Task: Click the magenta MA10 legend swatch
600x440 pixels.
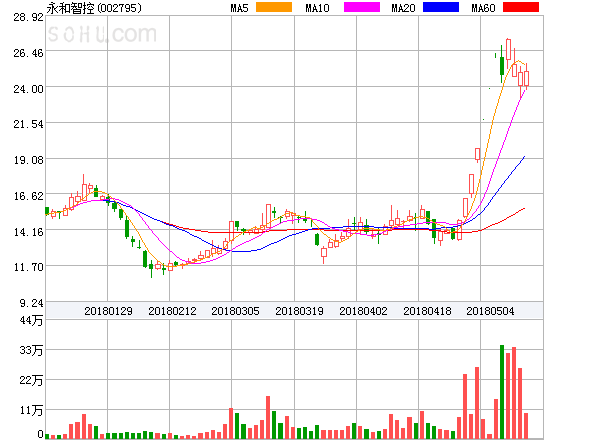Action: click(x=362, y=7)
